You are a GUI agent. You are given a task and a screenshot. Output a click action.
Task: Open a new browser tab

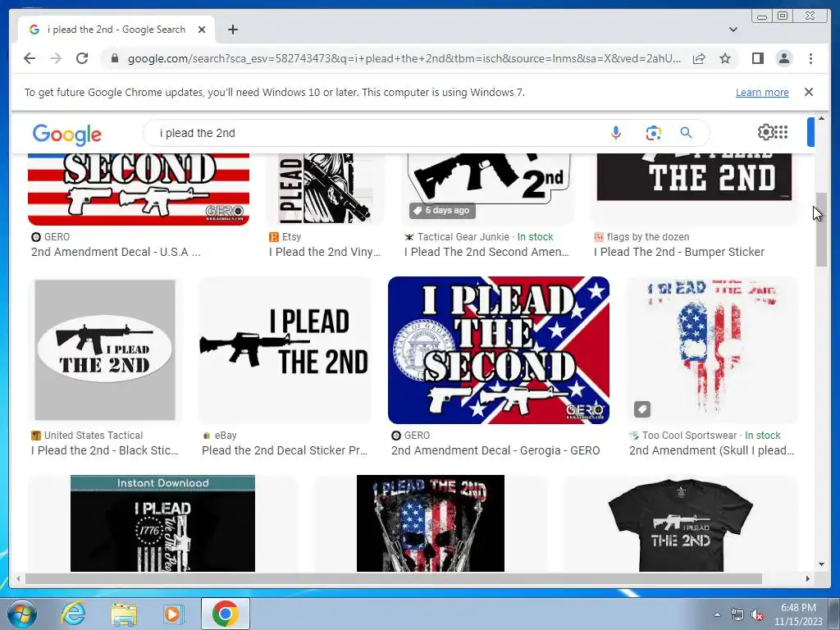(x=232, y=30)
